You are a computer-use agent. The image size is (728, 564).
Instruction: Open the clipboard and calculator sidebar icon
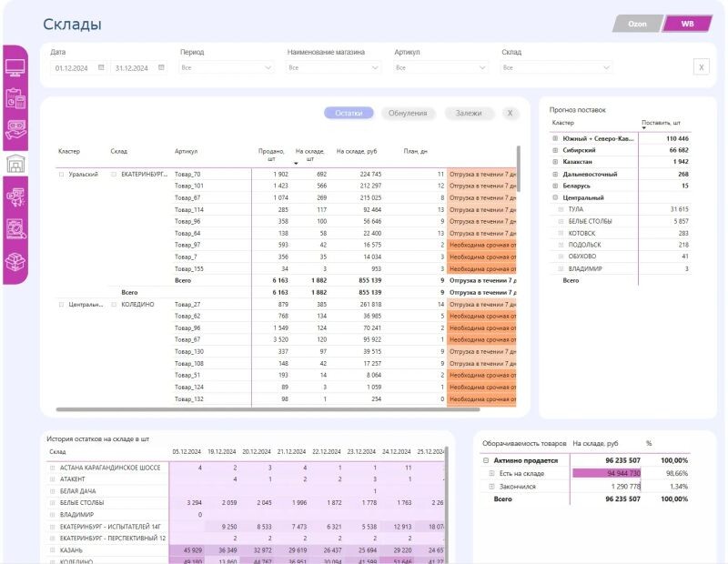(15, 98)
